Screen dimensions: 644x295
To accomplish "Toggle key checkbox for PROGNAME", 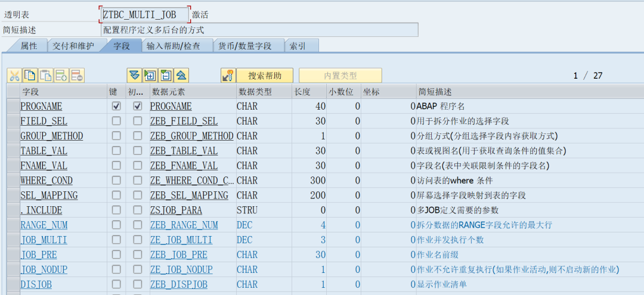I will click(116, 106).
